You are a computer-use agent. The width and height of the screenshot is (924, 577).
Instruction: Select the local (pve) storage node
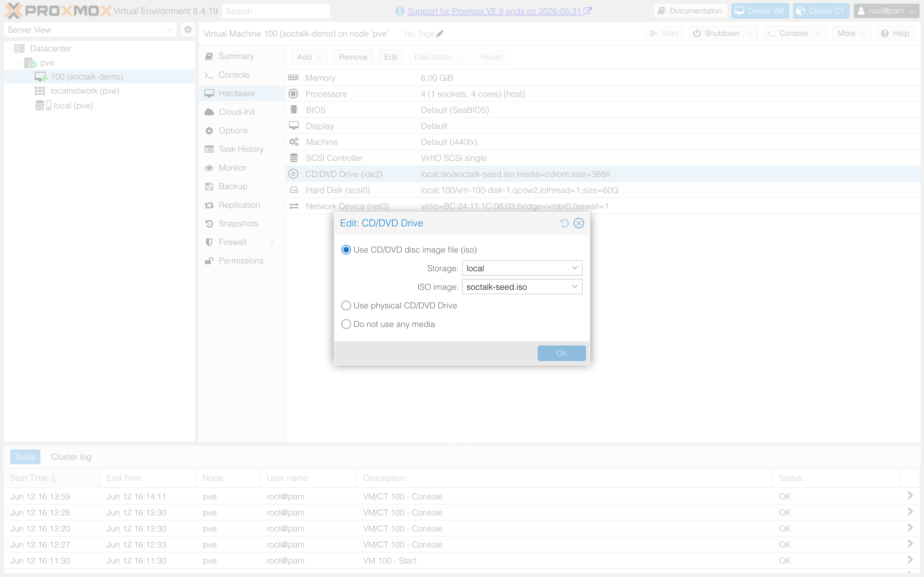pos(73,105)
